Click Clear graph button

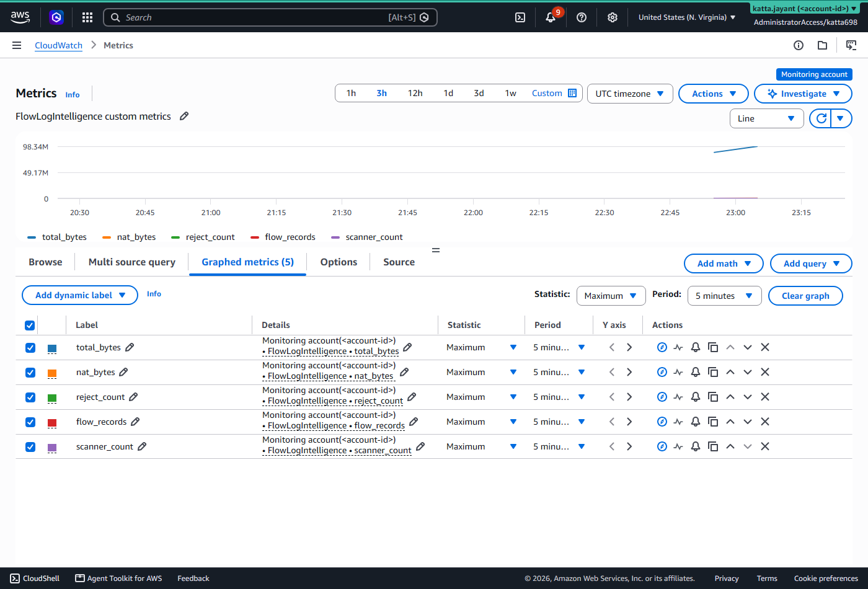(805, 296)
